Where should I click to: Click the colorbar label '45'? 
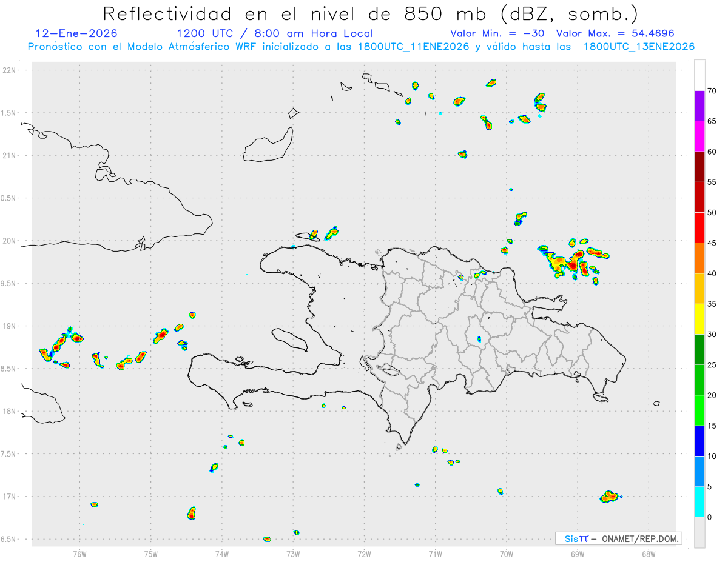coord(712,243)
